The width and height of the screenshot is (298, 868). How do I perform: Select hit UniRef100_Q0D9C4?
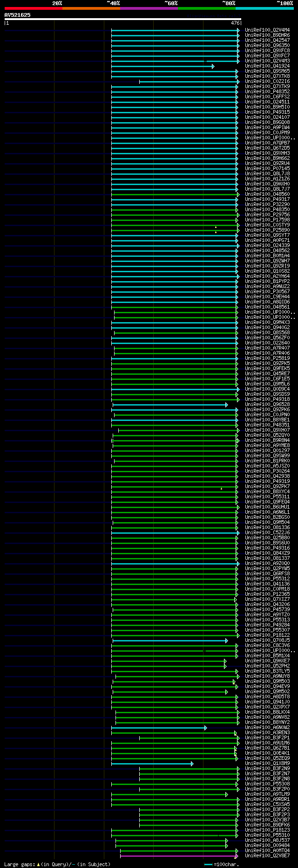point(267,389)
